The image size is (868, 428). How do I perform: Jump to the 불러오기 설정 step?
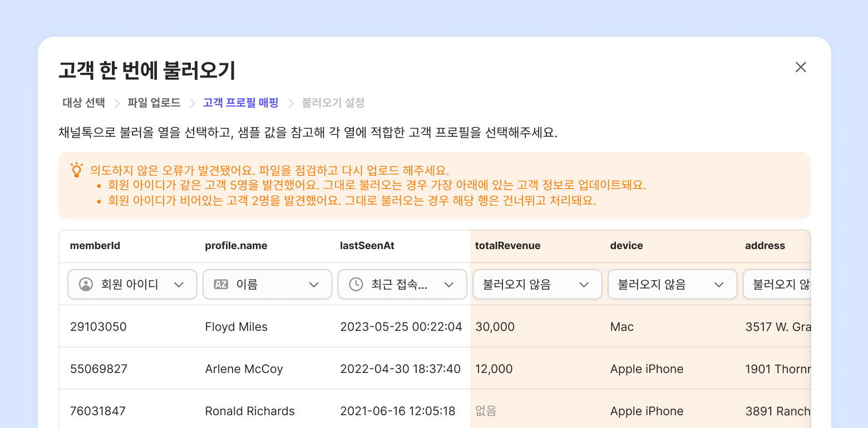333,103
